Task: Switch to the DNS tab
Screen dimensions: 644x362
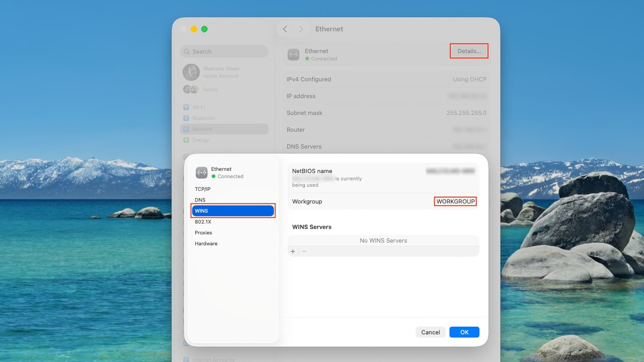Action: pos(200,200)
